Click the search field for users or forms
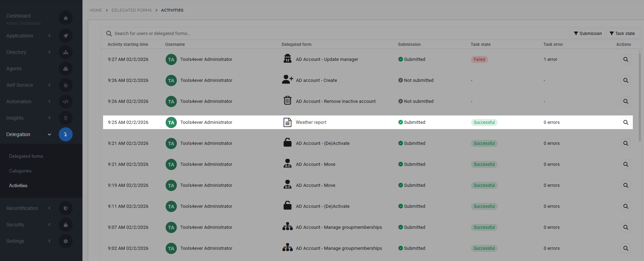The width and height of the screenshot is (644, 261). [335, 34]
